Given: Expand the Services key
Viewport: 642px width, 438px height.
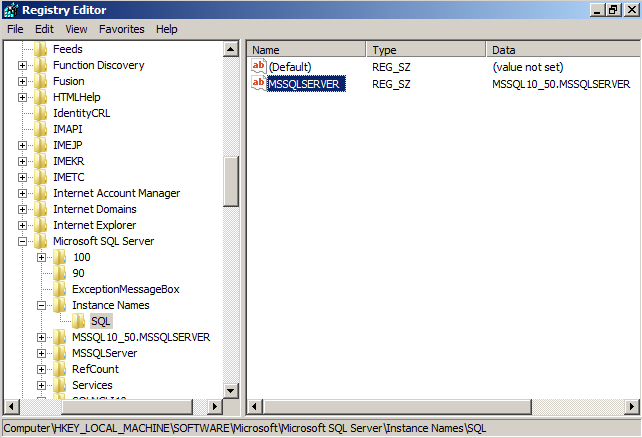Looking at the screenshot, I should point(41,385).
